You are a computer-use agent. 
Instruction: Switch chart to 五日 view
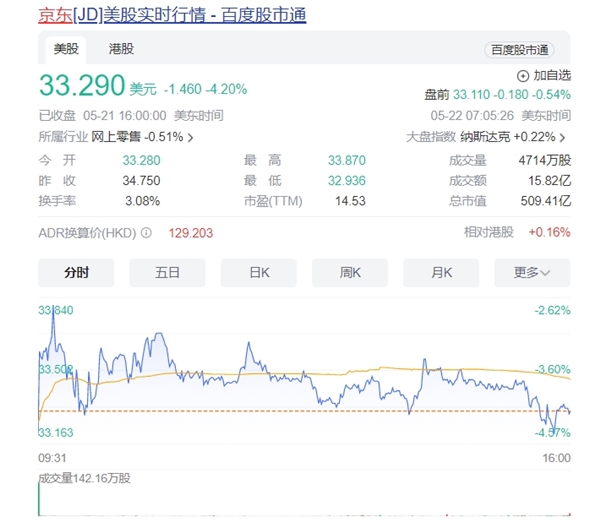click(x=167, y=272)
